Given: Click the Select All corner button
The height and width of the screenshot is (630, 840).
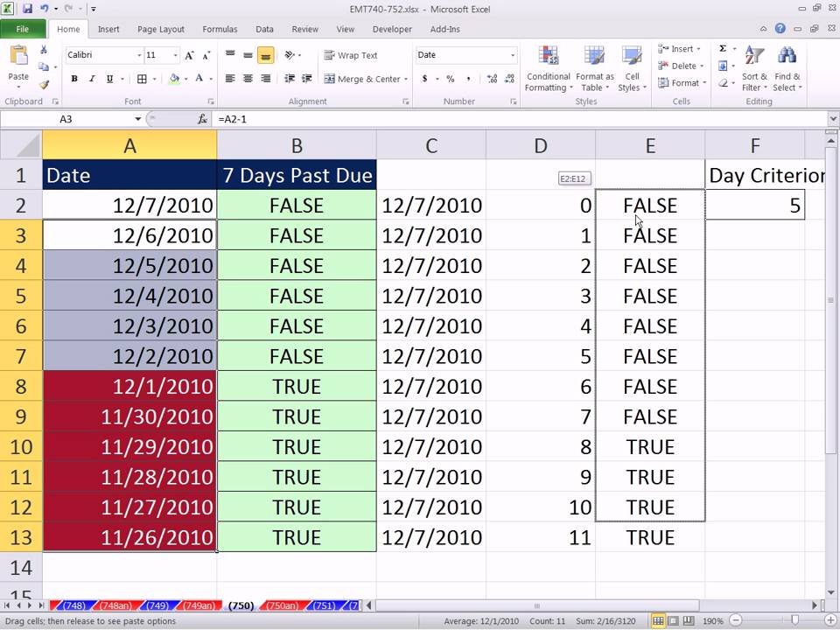Looking at the screenshot, I should pos(21,145).
